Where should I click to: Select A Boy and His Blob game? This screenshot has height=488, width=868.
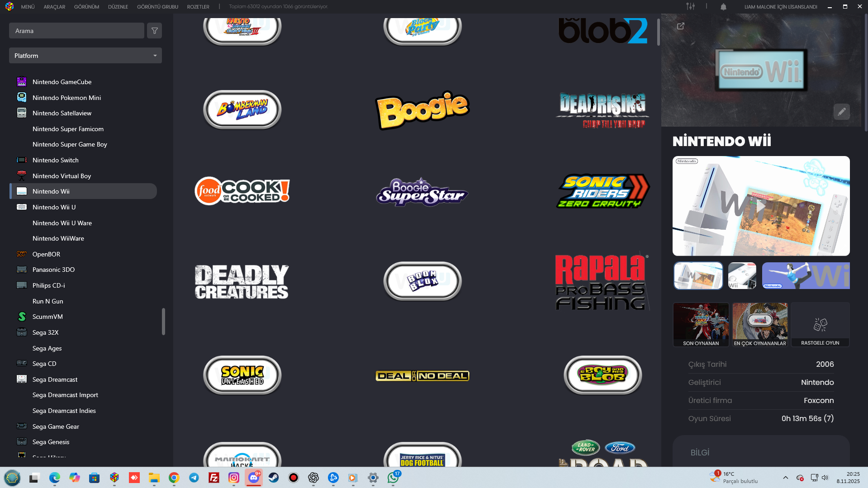pos(602,375)
